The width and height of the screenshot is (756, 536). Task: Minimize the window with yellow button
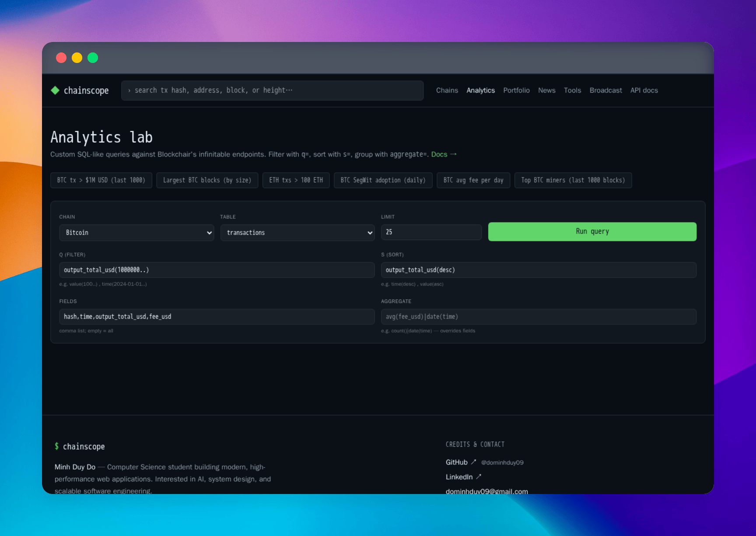pyautogui.click(x=77, y=58)
